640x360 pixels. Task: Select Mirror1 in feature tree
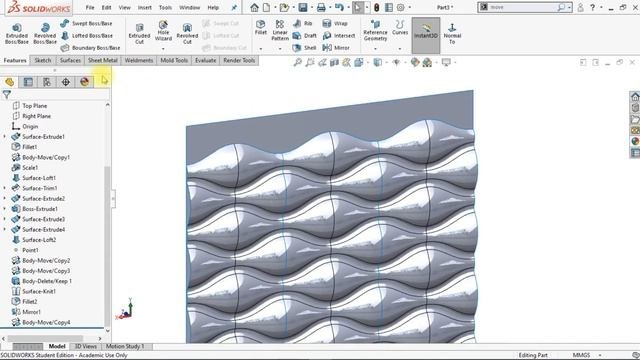point(27,312)
